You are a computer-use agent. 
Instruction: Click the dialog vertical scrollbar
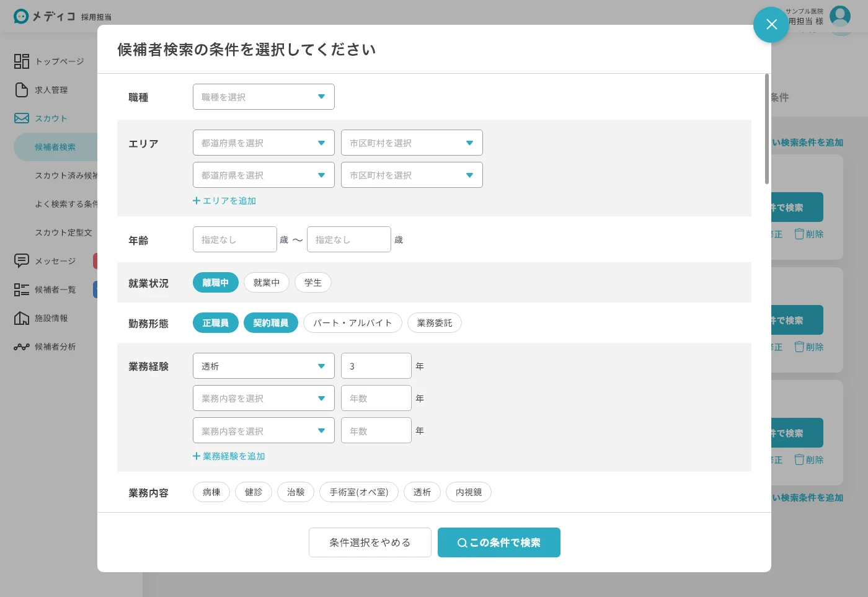click(x=767, y=129)
